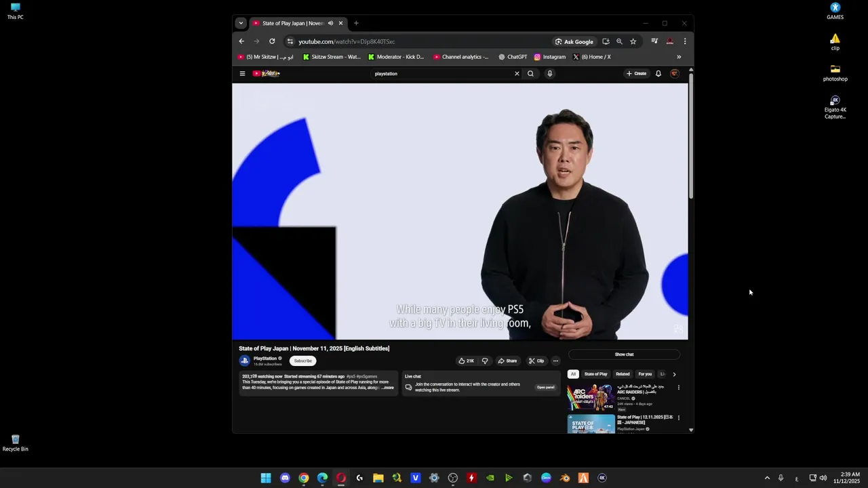Open the PlayStation channel name link

265,359
